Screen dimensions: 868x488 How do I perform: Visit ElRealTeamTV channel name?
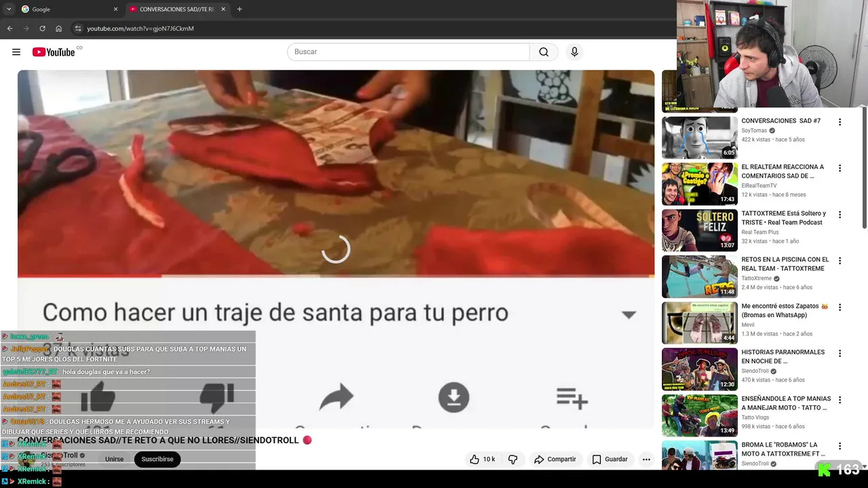coord(759,186)
